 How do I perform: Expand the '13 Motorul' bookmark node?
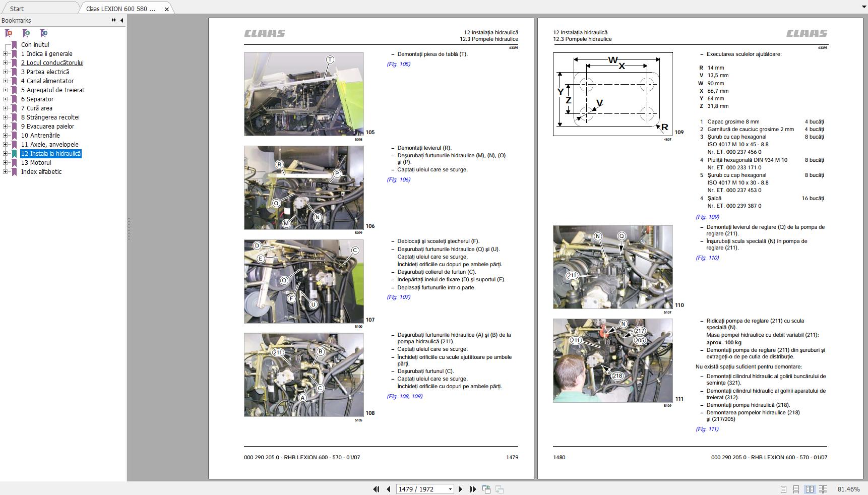[x=6, y=163]
